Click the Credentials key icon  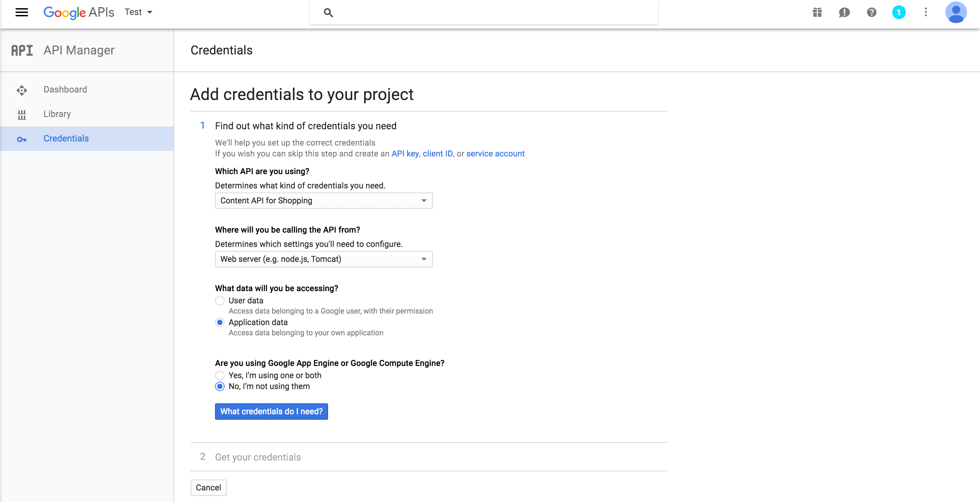22,139
